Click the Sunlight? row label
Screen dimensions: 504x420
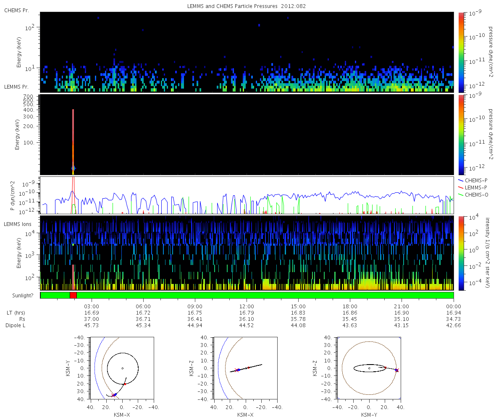pyautogui.click(x=16, y=295)
